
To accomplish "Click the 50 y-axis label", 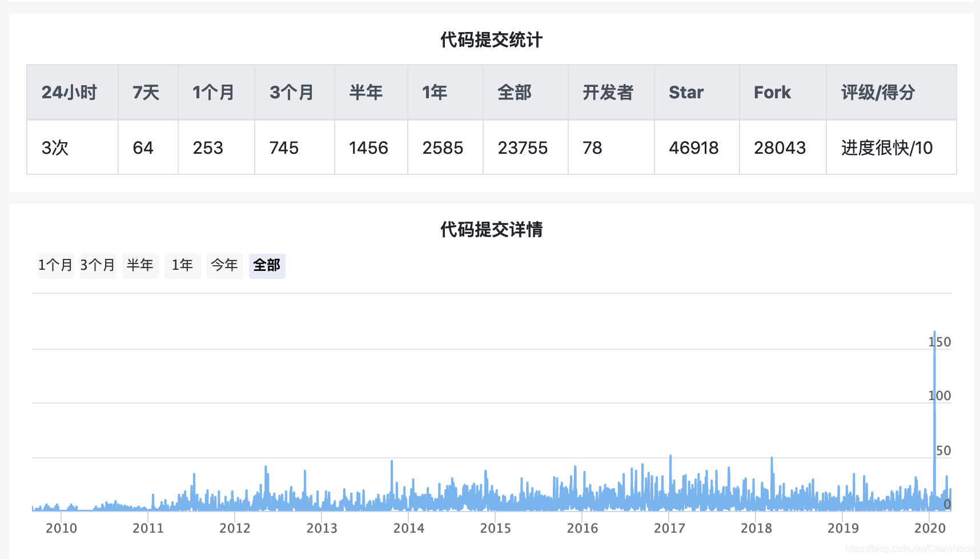I will coord(943,450).
